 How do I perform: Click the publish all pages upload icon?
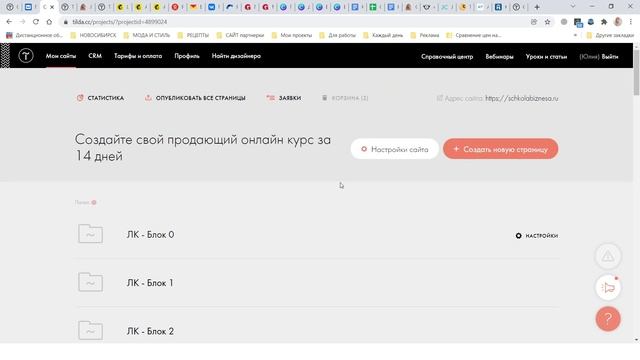click(148, 98)
